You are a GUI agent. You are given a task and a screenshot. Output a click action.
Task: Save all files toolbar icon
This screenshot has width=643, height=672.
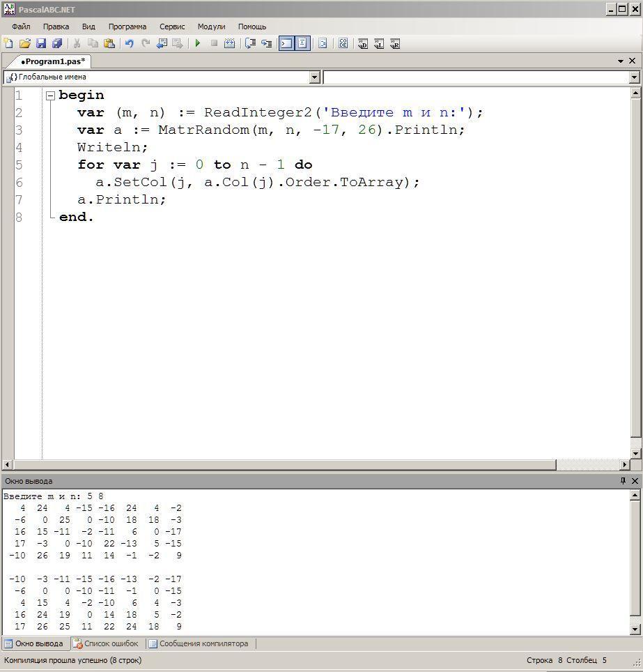pyautogui.click(x=57, y=43)
